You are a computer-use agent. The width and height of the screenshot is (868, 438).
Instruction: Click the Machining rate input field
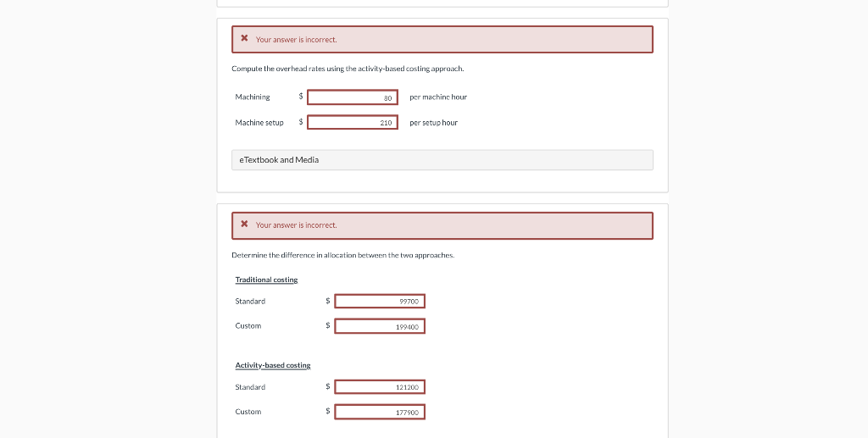pyautogui.click(x=353, y=97)
